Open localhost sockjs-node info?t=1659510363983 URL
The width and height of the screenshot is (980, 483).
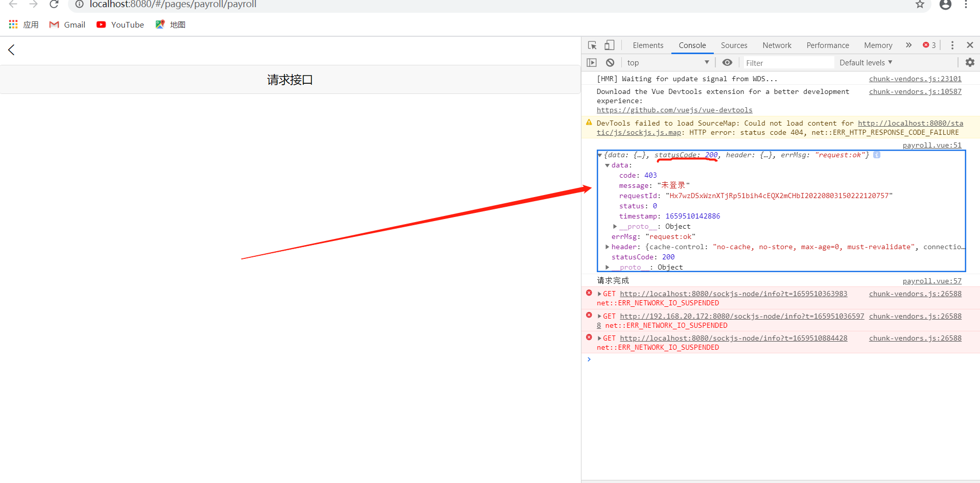pos(733,294)
